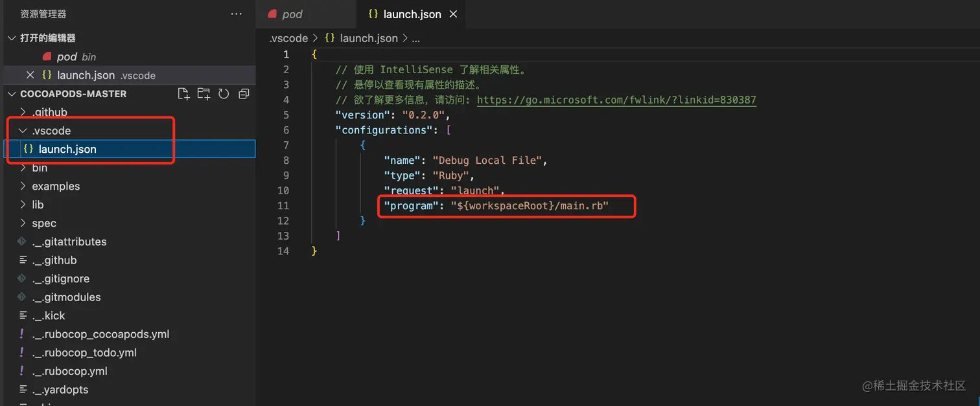Screen dimensions: 980x406
Task: Collapse all folders in explorer
Action: 244,94
